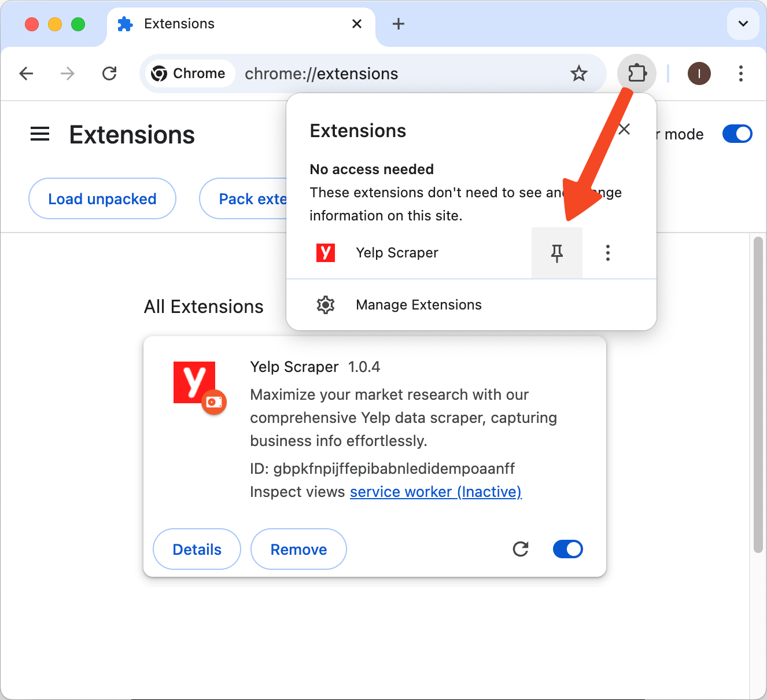
Task: Click the All Extensions heading
Action: pyautogui.click(x=204, y=306)
